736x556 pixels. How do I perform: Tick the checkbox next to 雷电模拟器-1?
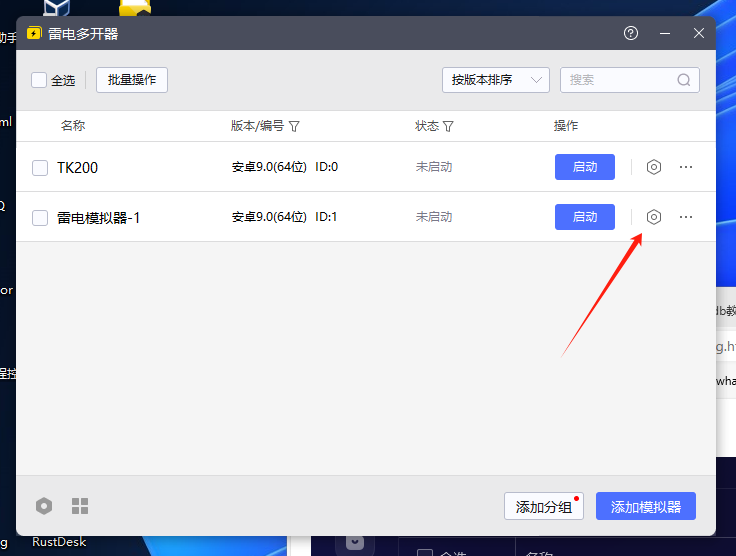point(40,218)
